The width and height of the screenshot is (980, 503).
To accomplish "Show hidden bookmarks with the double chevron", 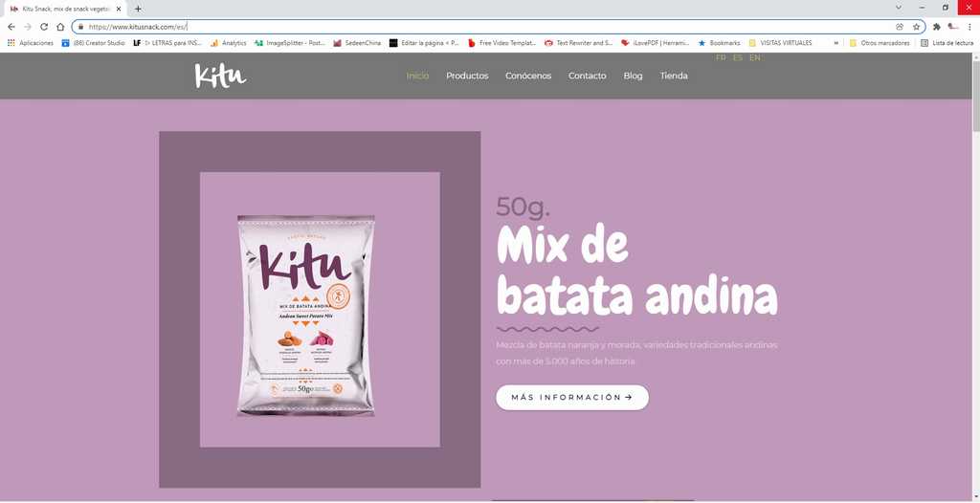I will [x=836, y=43].
